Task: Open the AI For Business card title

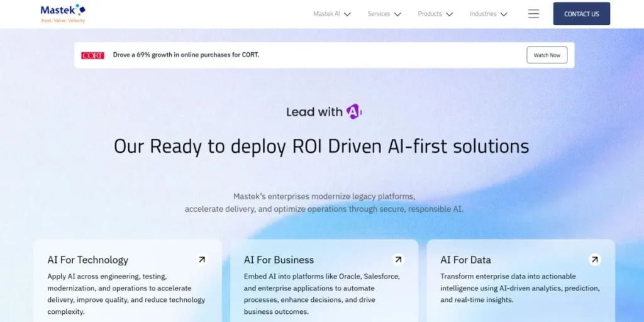Action: (x=279, y=260)
